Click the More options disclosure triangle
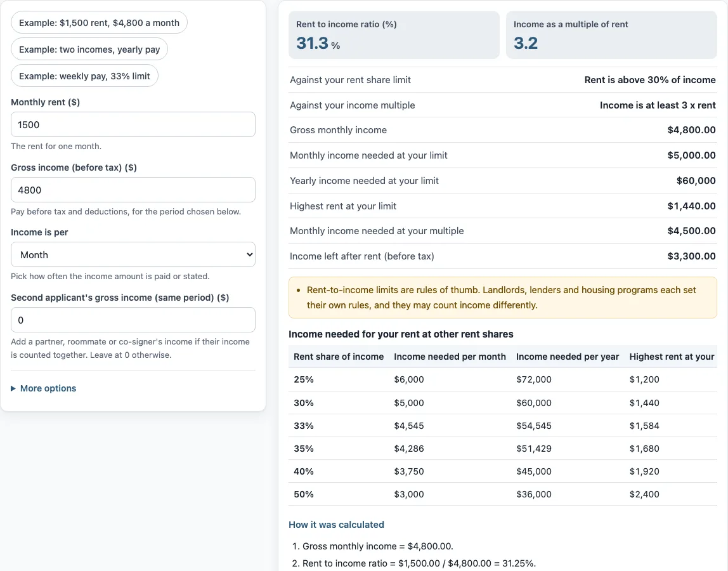This screenshot has width=728, height=571. pos(13,388)
